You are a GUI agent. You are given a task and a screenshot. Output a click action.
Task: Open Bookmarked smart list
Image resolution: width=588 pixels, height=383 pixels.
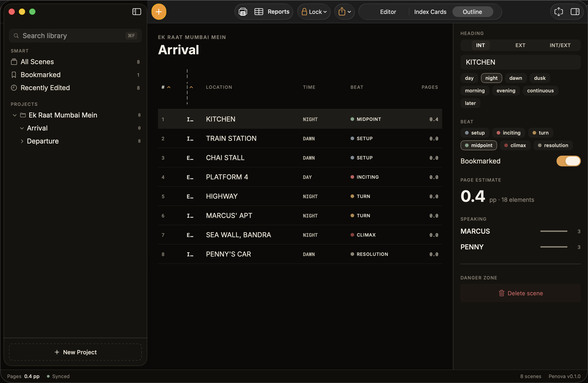(x=75, y=75)
